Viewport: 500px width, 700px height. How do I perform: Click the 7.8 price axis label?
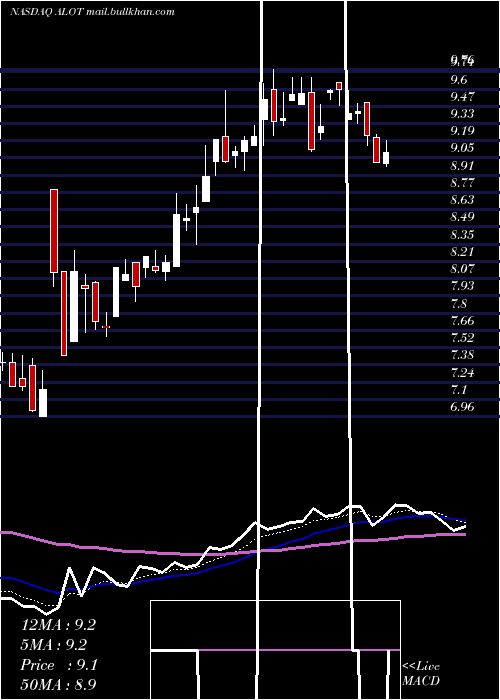[x=459, y=303]
